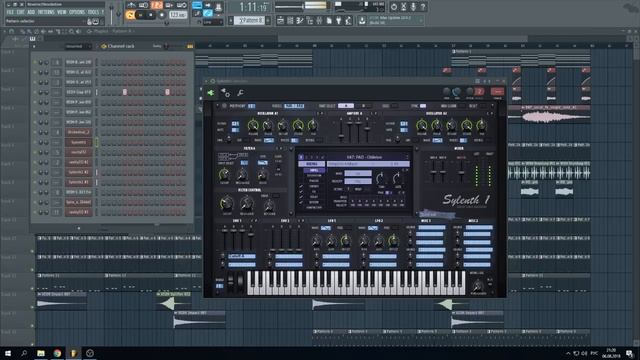
Task: Open the PATTERNS menu
Action: [46, 13]
